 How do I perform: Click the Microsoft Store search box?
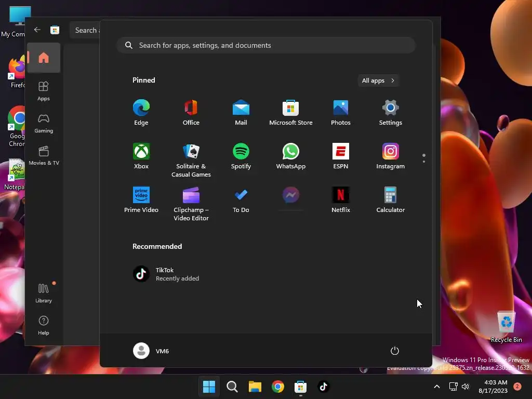click(85, 30)
